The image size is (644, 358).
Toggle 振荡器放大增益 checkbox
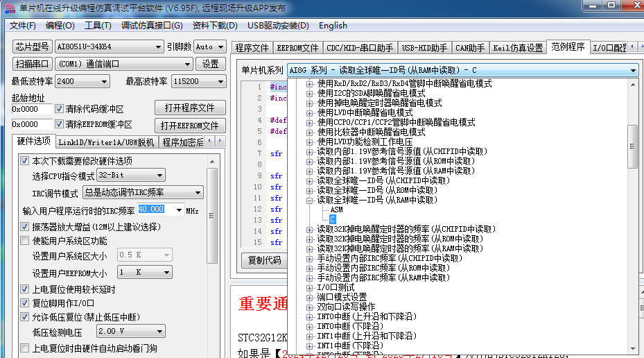pos(25,226)
